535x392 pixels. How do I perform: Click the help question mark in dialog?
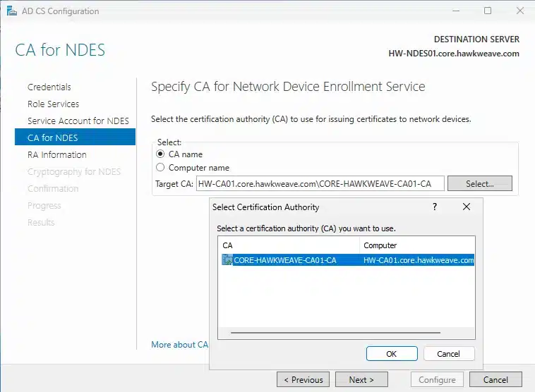pos(434,207)
